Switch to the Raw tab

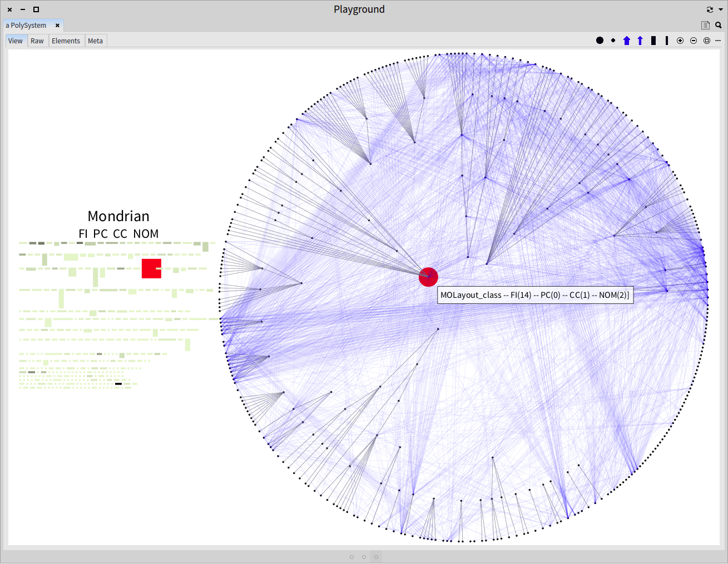click(x=37, y=41)
